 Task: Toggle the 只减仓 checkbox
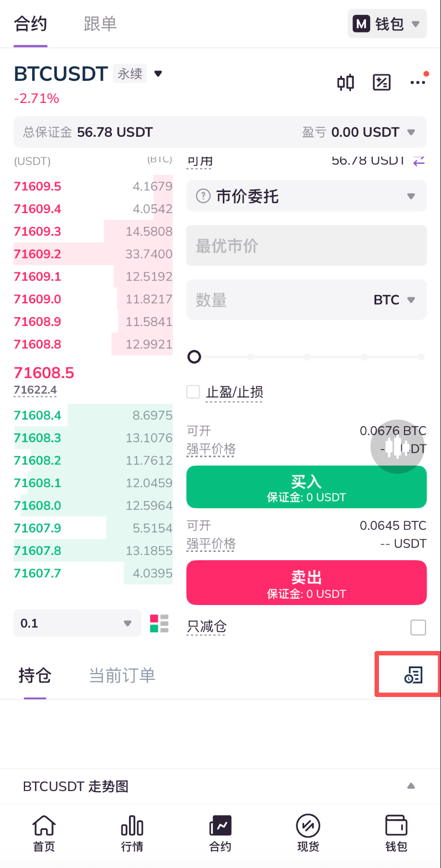[x=418, y=627]
